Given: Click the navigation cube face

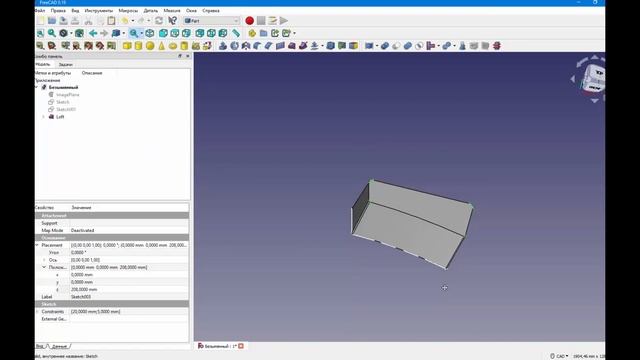Looking at the screenshot, I should [594, 79].
